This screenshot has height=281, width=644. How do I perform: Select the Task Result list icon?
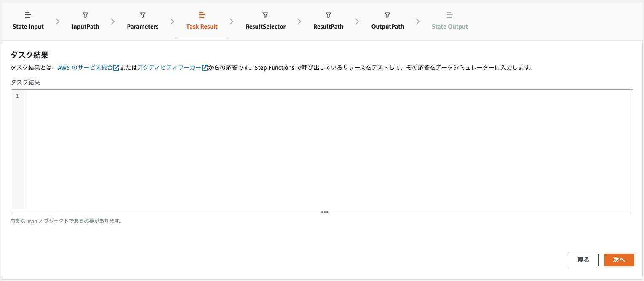click(202, 15)
